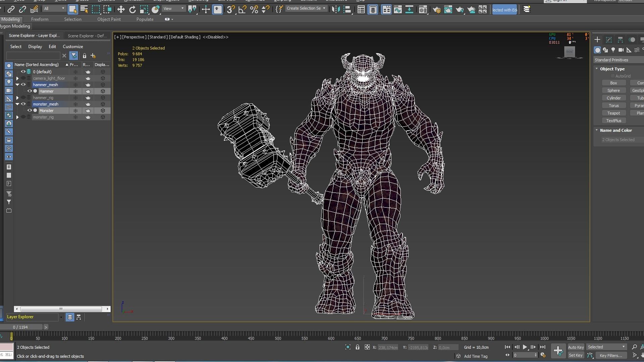Image resolution: width=644 pixels, height=362 pixels.
Task: Switch to the Freeform ribbon tab
Action: click(40, 19)
